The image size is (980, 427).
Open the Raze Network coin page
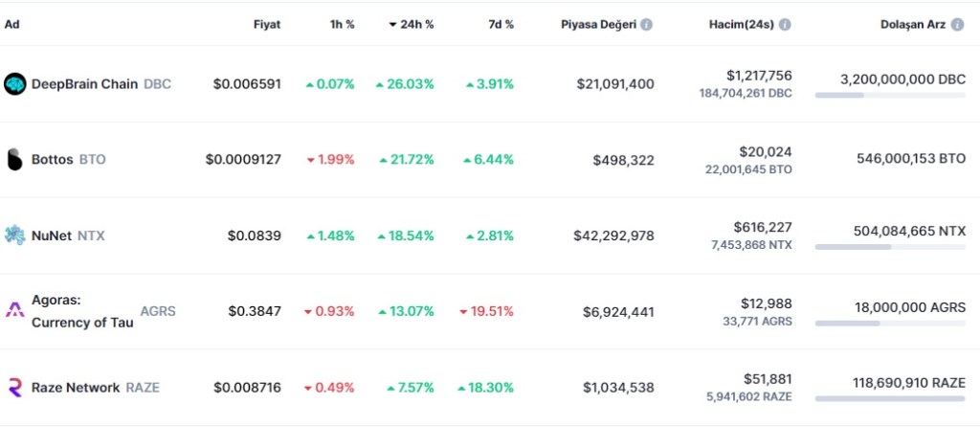(76, 388)
